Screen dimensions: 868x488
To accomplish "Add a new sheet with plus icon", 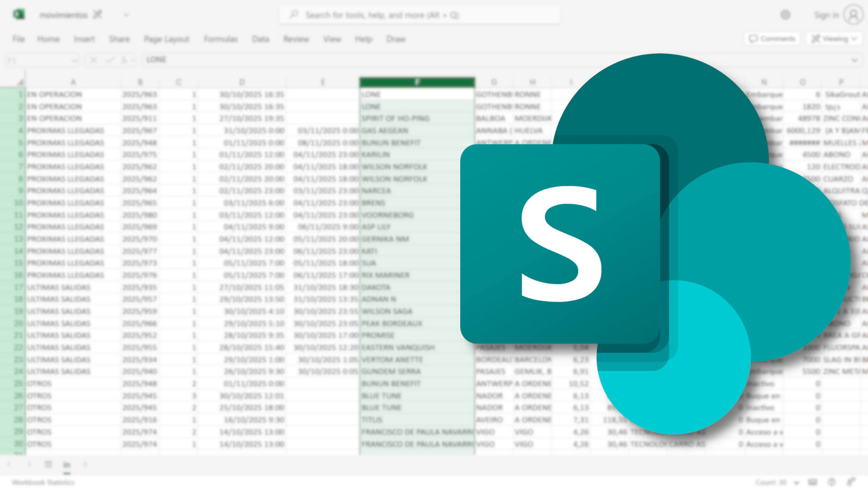I will point(85,464).
